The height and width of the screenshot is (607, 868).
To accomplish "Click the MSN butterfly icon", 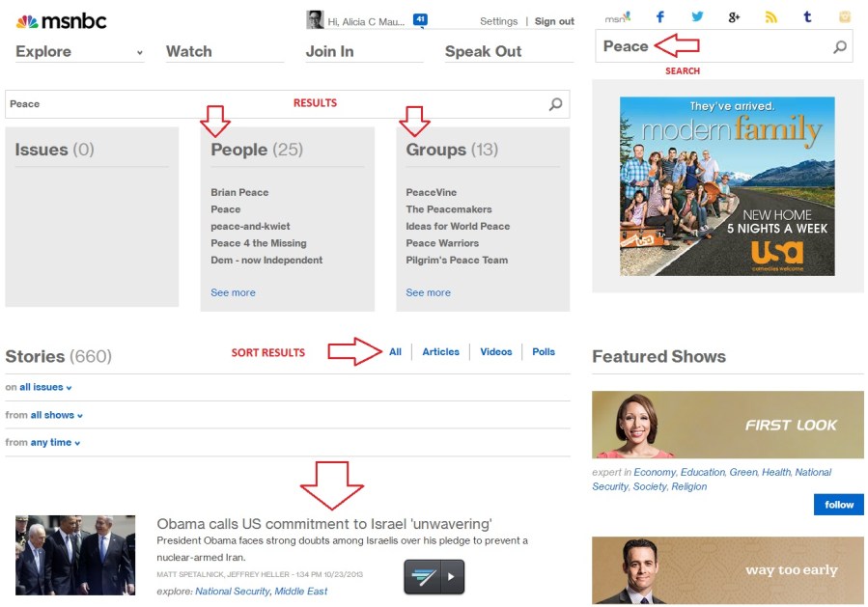I will [617, 17].
